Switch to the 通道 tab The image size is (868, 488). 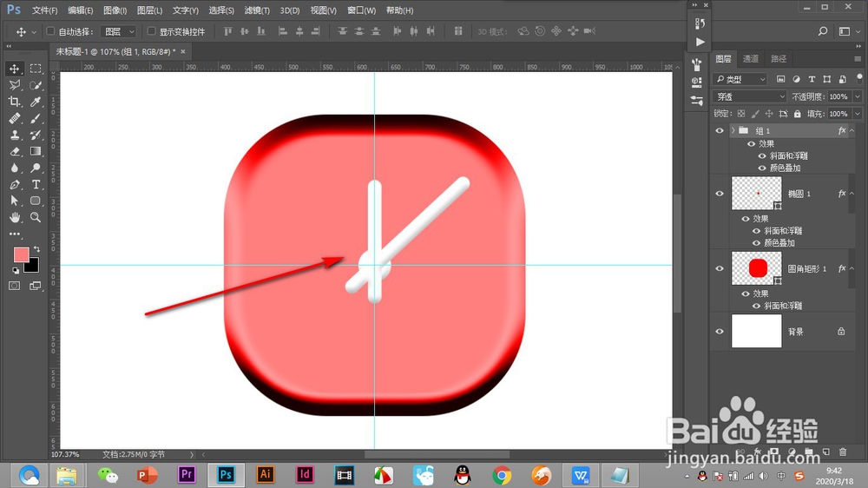point(751,59)
